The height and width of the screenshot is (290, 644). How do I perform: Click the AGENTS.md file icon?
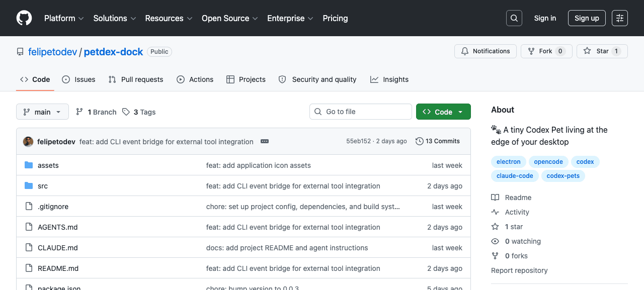click(29, 227)
